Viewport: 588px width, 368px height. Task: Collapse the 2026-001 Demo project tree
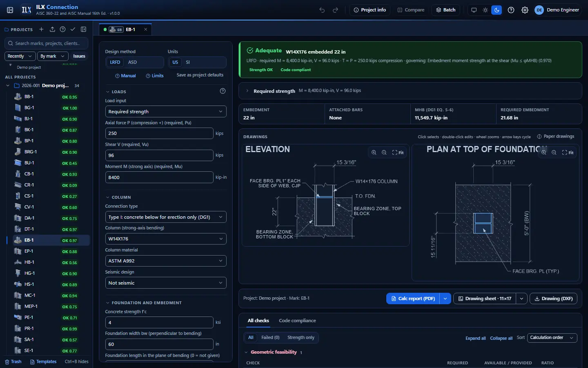[x=8, y=85]
